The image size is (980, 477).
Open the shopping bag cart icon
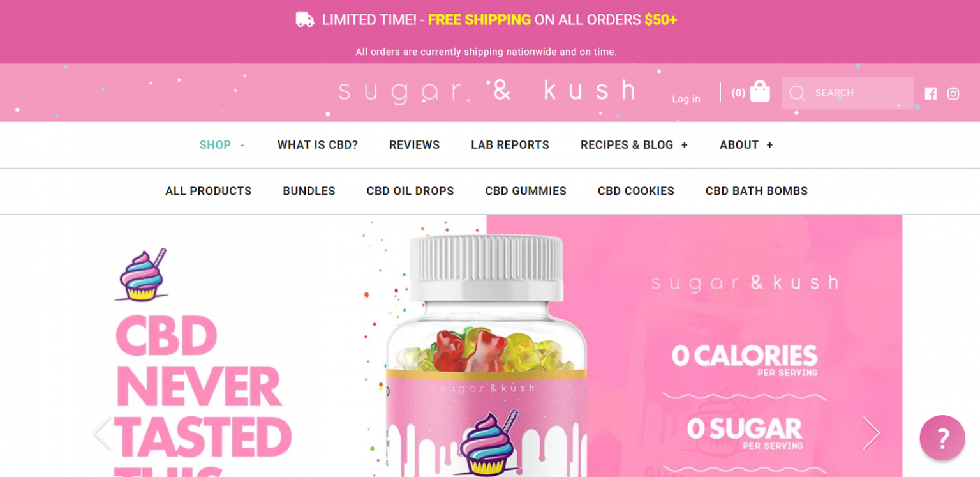(759, 91)
